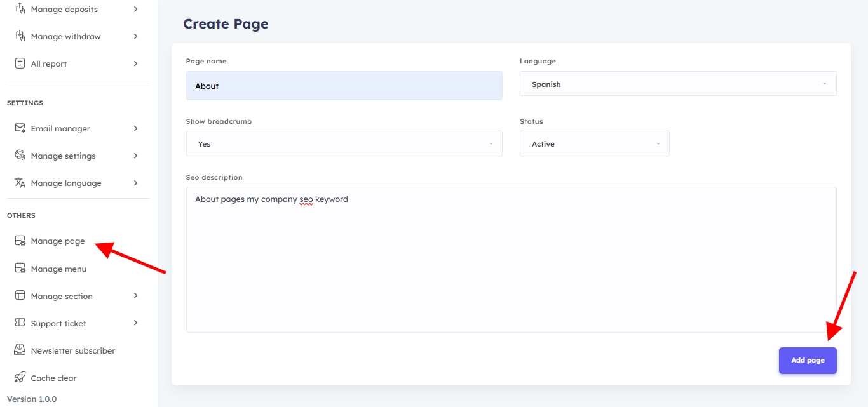This screenshot has width=868, height=407.
Task: Click the Manage language translate icon
Action: click(x=20, y=183)
